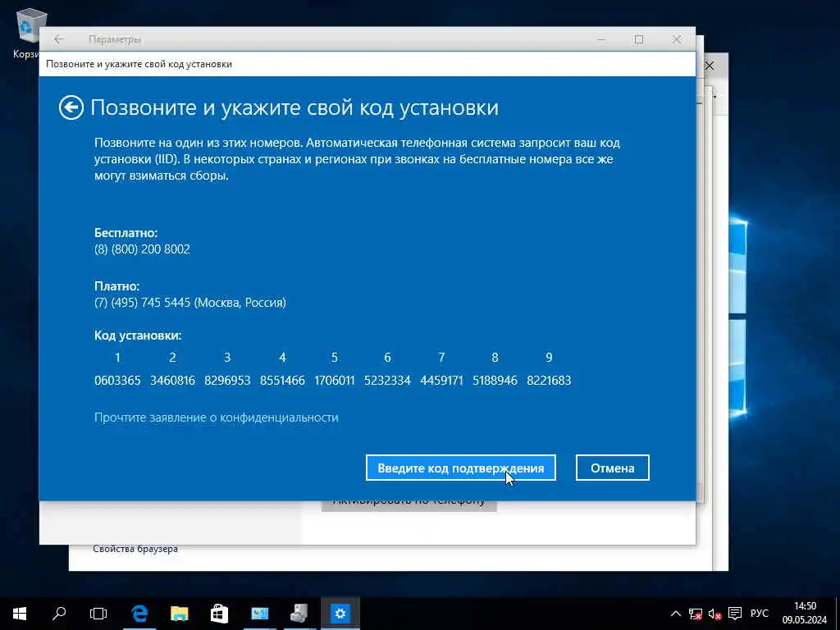Open the Control Panel taskbar icon
The width and height of the screenshot is (840, 630).
tap(260, 614)
